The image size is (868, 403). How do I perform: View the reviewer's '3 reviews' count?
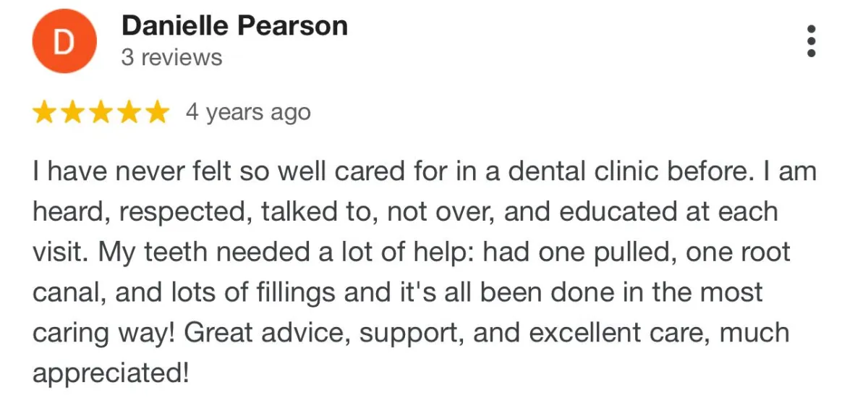point(171,57)
